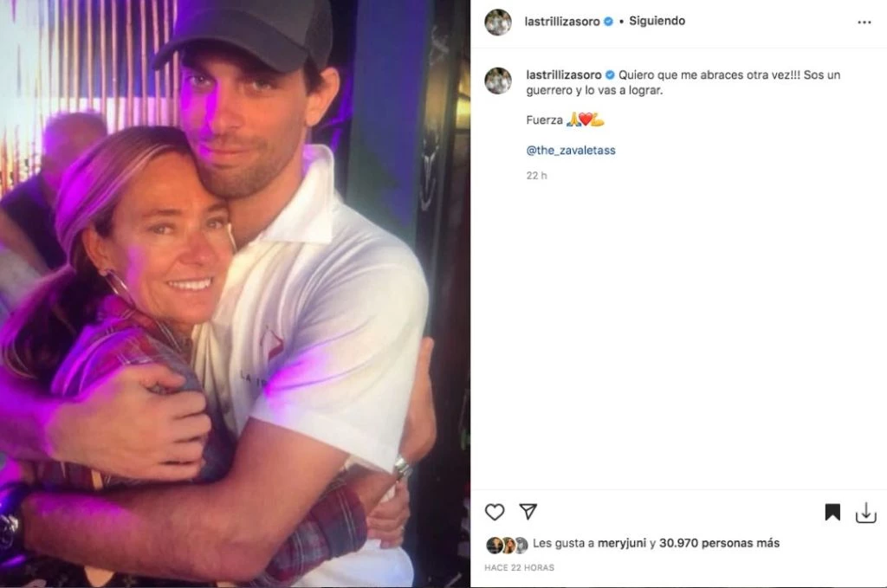
Task: Toggle the Siguiendo follow status
Action: point(657,22)
